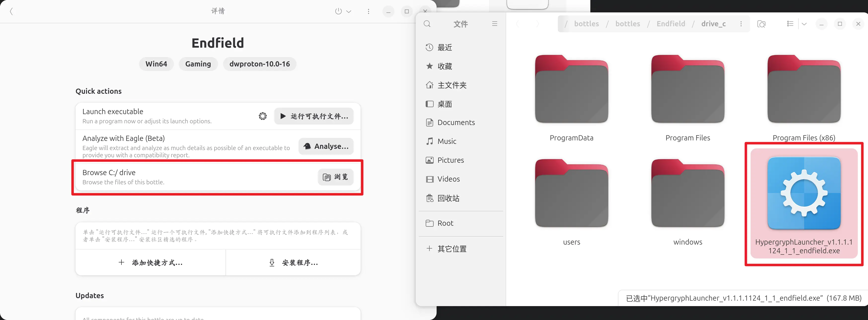Open the path bar three-dot menu
This screenshot has width=868, height=320.
pos(741,24)
